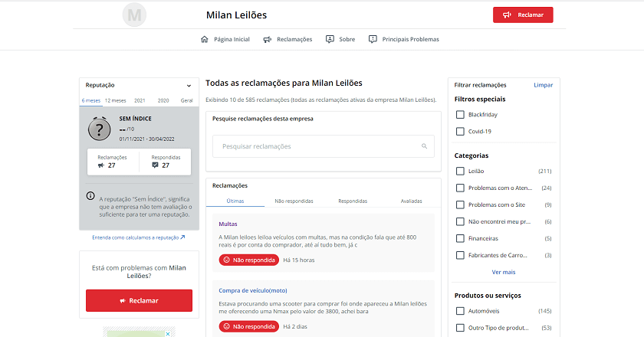Tick the Leilão category checkbox
The image size is (644, 337).
click(460, 171)
